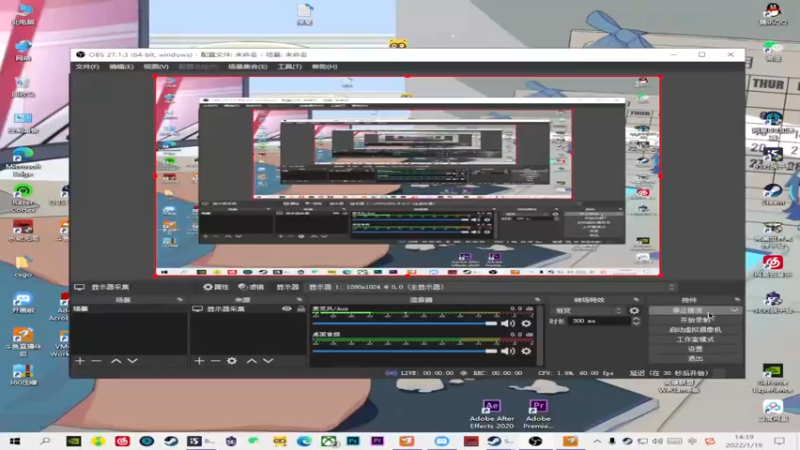Screen dimensions: 800x450
Task: Open the 文件(F) menu
Action: 87,67
